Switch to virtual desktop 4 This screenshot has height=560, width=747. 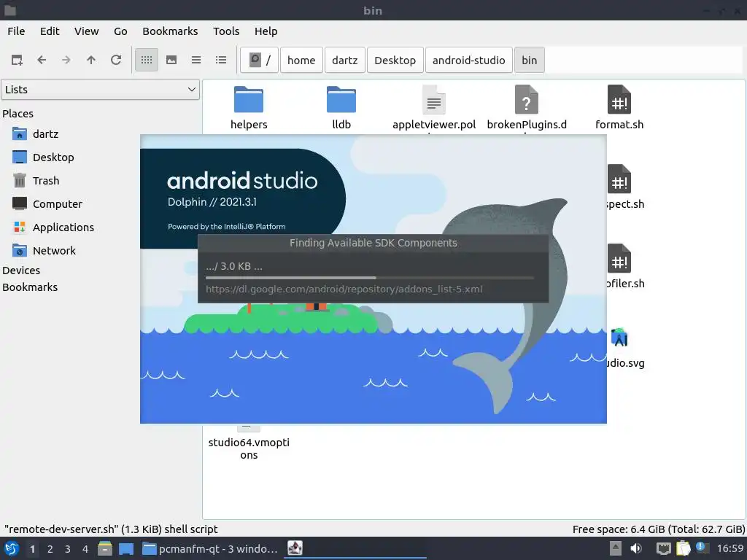tap(85, 549)
